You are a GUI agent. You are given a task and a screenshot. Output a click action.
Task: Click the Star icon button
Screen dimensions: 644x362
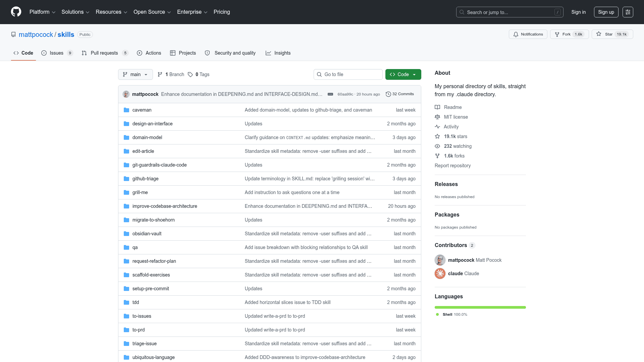pyautogui.click(x=599, y=34)
